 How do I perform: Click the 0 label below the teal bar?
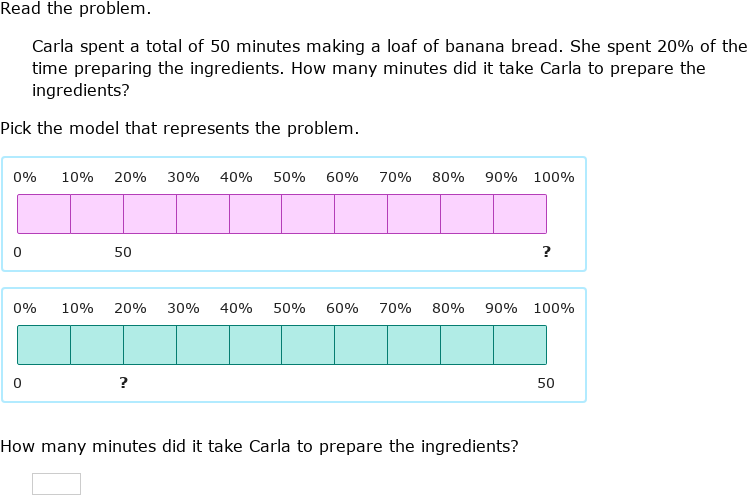click(17, 383)
